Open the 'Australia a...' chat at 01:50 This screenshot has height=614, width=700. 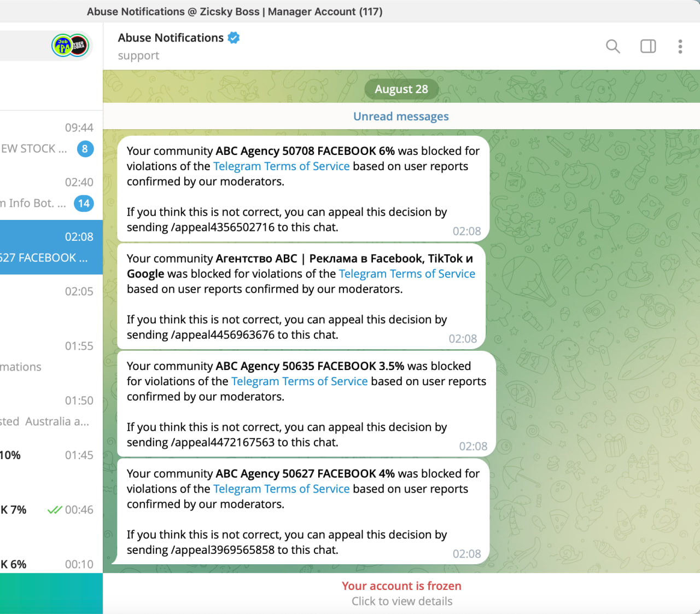pos(51,412)
